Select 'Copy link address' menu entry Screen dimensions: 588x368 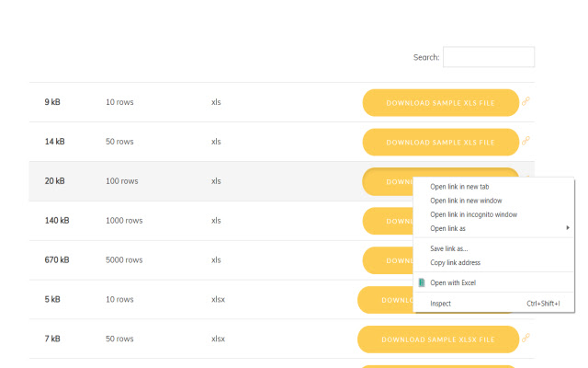coord(455,262)
